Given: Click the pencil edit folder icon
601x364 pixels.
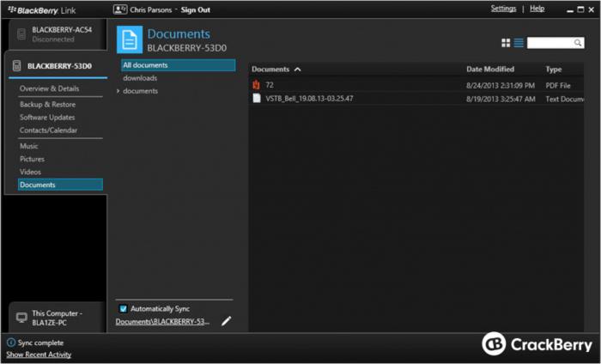Looking at the screenshot, I should pos(226,321).
